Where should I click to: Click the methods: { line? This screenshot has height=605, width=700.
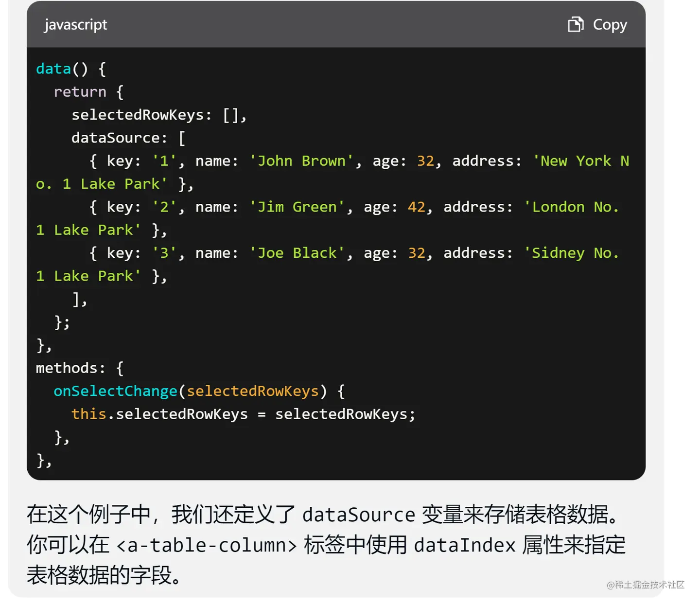click(x=80, y=368)
